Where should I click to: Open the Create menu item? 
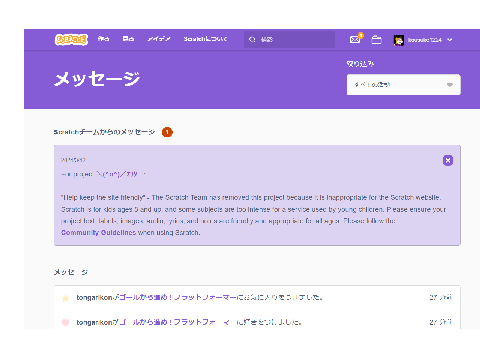point(103,39)
